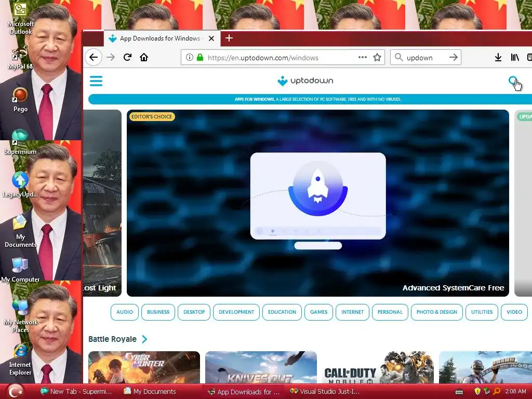
Task: Click the Uptodown logo
Action: point(305,81)
